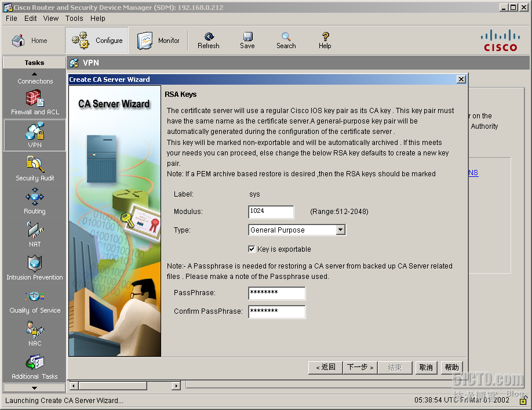Image resolution: width=532 pixels, height=410 pixels.
Task: Open the Configure mode
Action: [x=97, y=41]
